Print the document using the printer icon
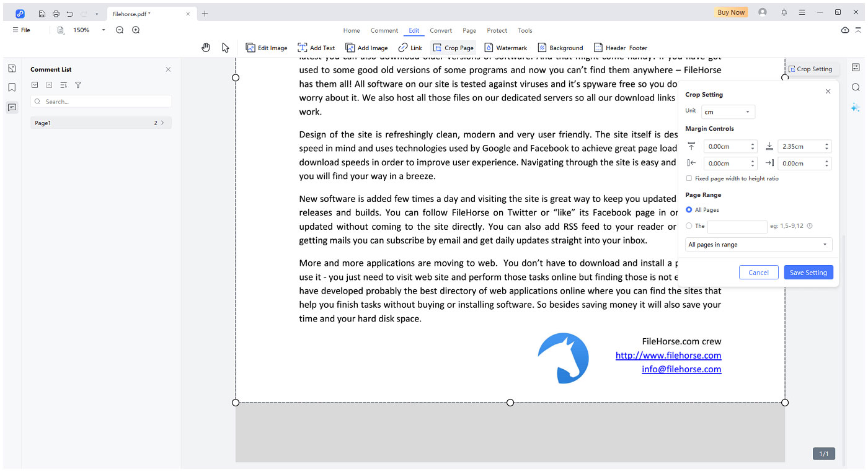This screenshot has height=472, width=868. [x=56, y=14]
